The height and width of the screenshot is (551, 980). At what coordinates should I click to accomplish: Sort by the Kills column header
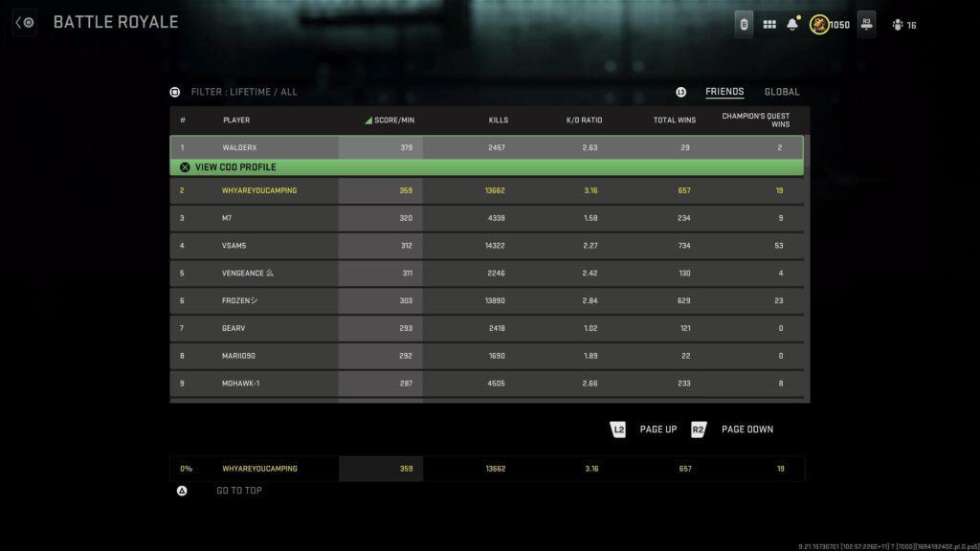[498, 120]
